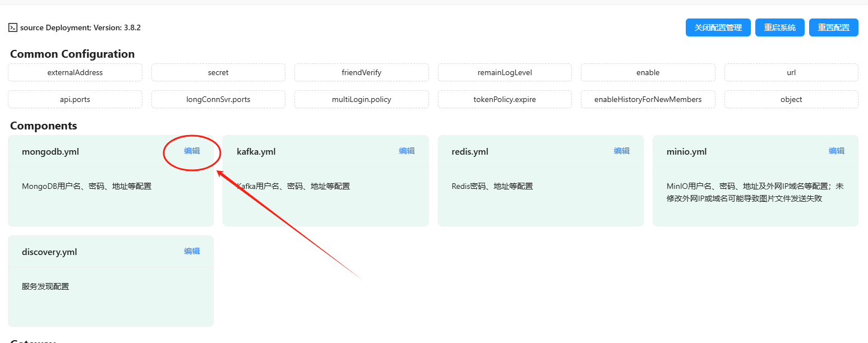Select the object configuration tag

791,99
